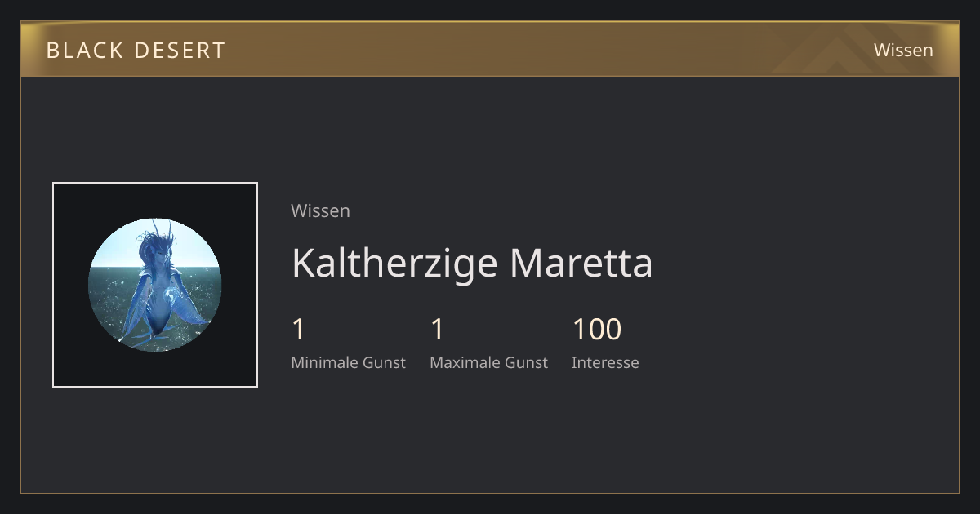Open the Wissen link in the header
The image size is (980, 514).
click(903, 50)
